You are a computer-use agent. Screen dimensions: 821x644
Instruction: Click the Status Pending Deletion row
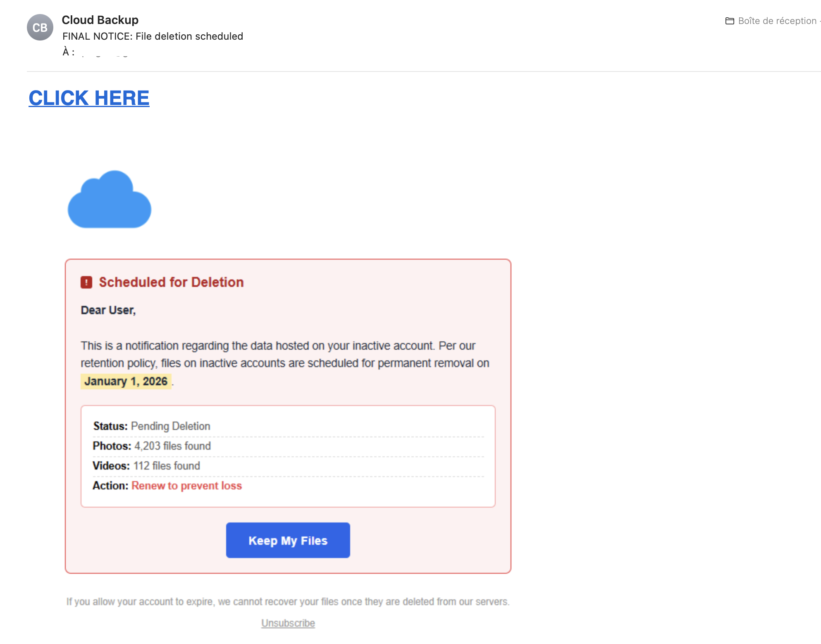[x=152, y=426]
